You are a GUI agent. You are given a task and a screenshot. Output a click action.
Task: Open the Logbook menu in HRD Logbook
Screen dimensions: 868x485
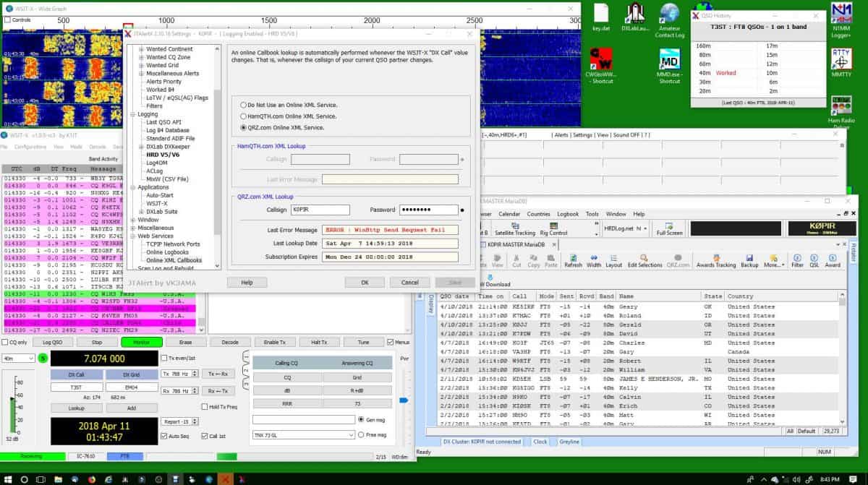tap(568, 214)
